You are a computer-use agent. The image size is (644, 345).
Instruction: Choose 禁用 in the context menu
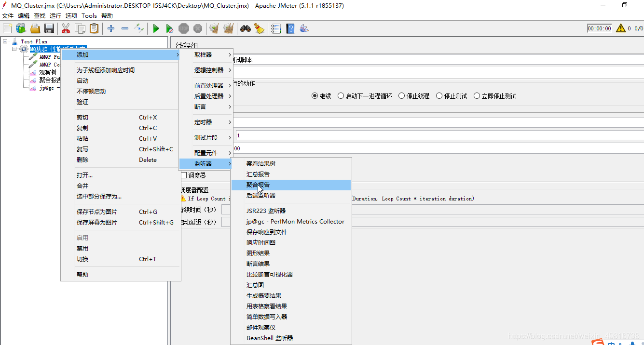pos(121,248)
